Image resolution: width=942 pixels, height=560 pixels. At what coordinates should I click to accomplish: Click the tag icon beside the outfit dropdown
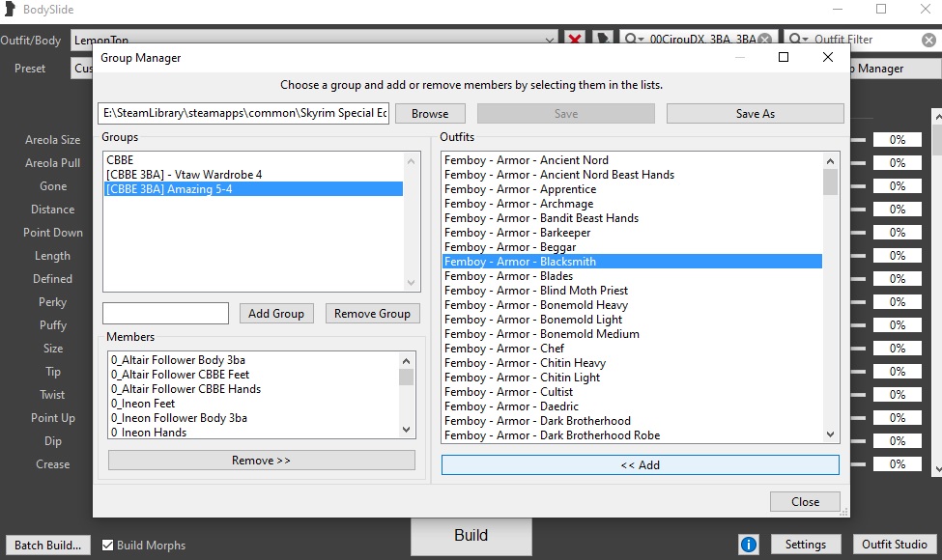pos(603,40)
